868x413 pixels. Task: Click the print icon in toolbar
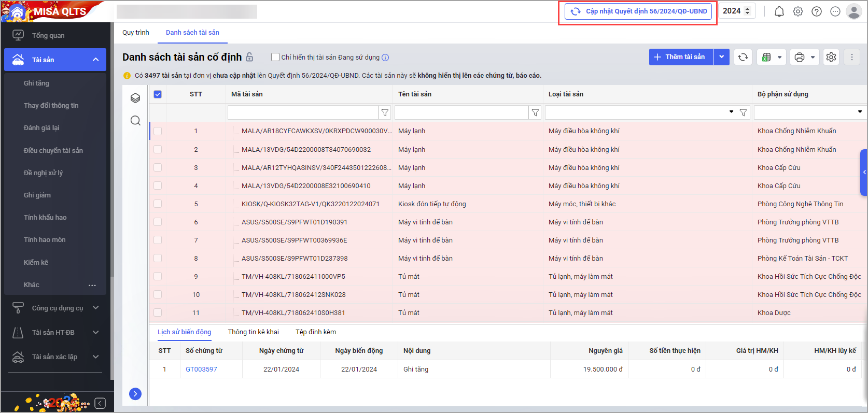[x=800, y=57]
